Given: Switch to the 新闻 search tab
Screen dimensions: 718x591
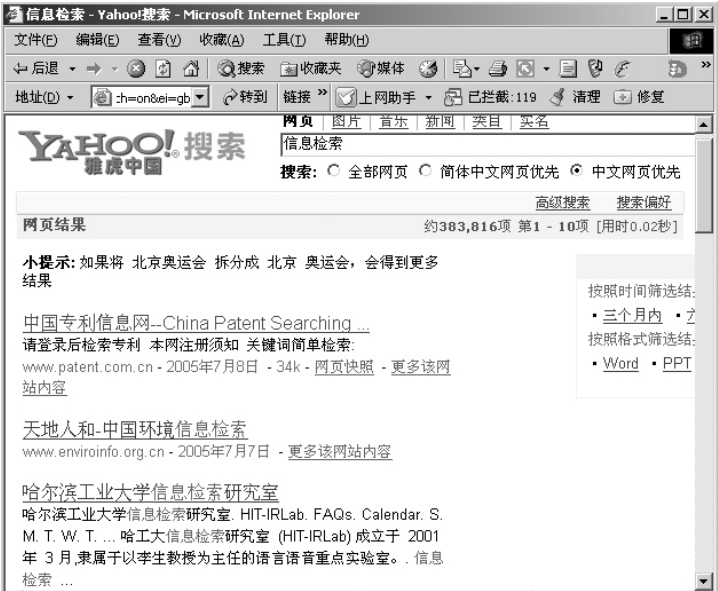Looking at the screenshot, I should [440, 122].
